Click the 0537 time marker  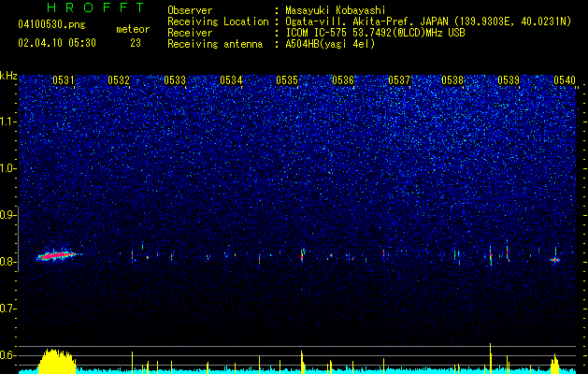pos(399,79)
